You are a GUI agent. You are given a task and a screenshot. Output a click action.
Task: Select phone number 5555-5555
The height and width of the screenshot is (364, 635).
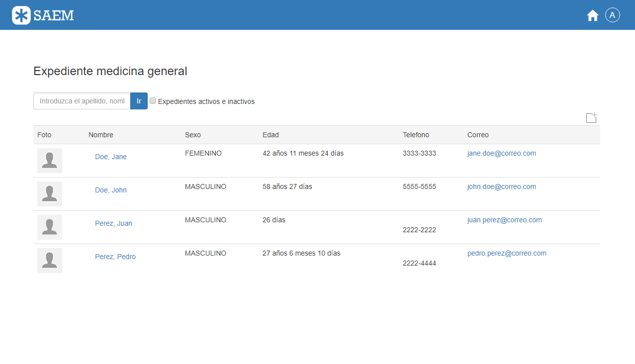[419, 186]
